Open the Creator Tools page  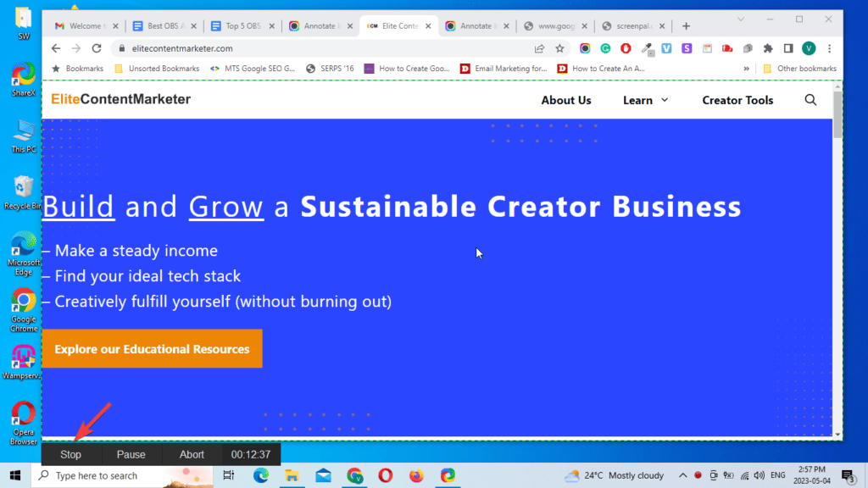737,100
